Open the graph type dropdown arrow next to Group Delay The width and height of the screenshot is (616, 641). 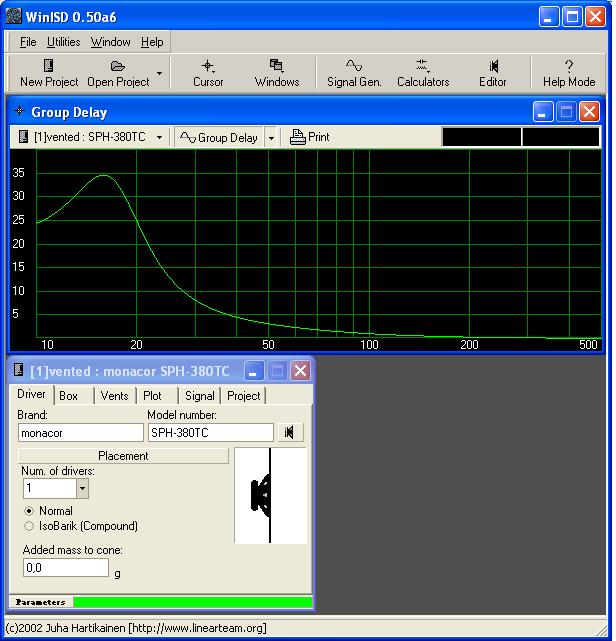[x=271, y=138]
